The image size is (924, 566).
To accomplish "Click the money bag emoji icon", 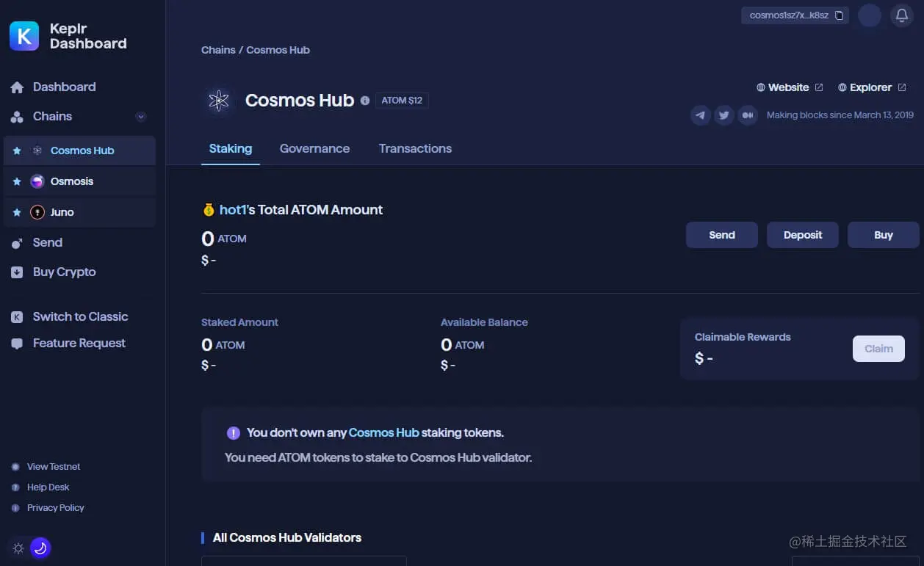I will [x=209, y=210].
